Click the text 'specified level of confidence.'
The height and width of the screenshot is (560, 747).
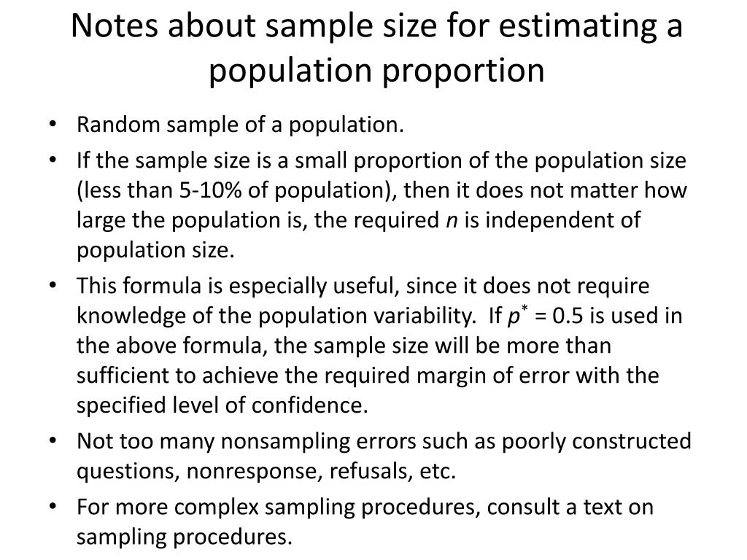tap(222, 405)
